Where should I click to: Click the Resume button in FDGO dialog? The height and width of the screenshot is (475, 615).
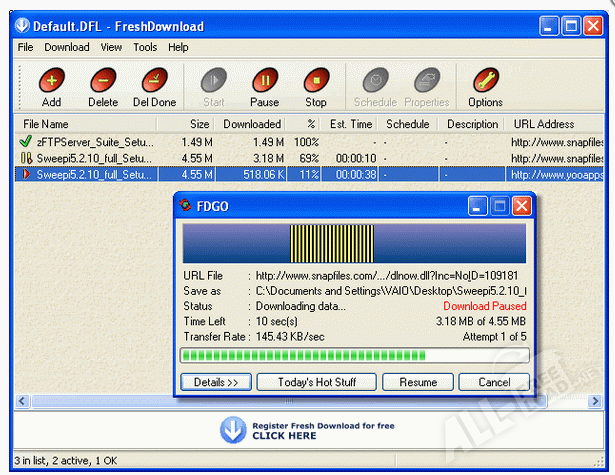click(418, 382)
